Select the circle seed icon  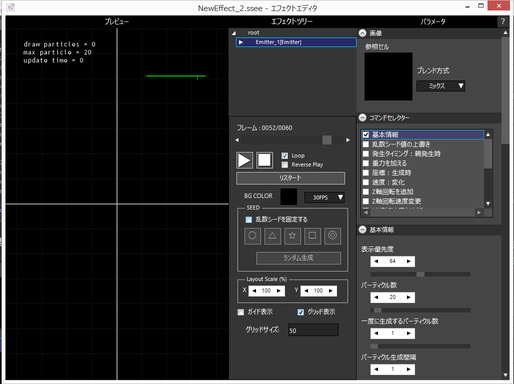pos(252,236)
